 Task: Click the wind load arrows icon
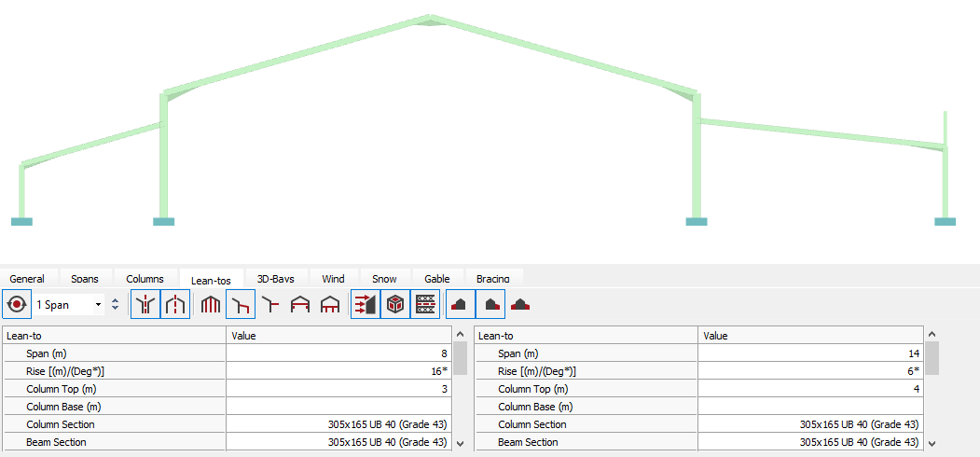[x=366, y=305]
